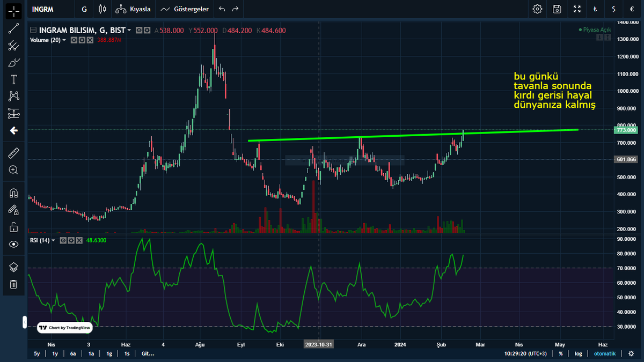Select the 1g time range
This screenshot has width=644, height=362.
tap(109, 354)
